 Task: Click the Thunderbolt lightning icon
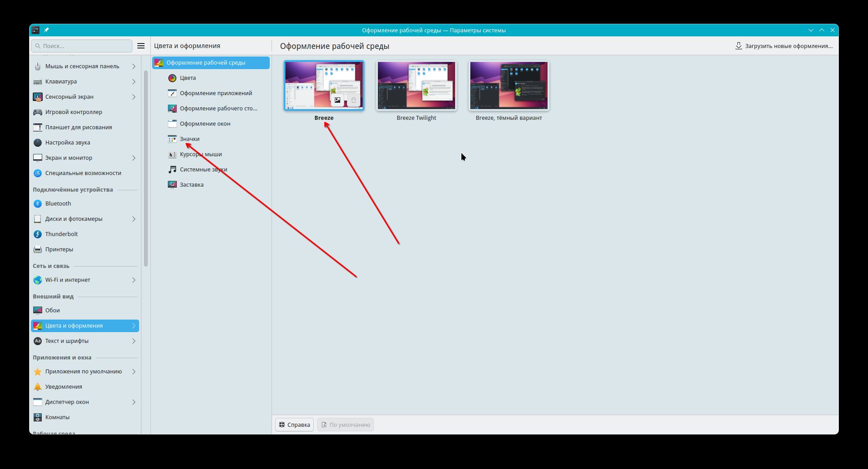tap(38, 234)
